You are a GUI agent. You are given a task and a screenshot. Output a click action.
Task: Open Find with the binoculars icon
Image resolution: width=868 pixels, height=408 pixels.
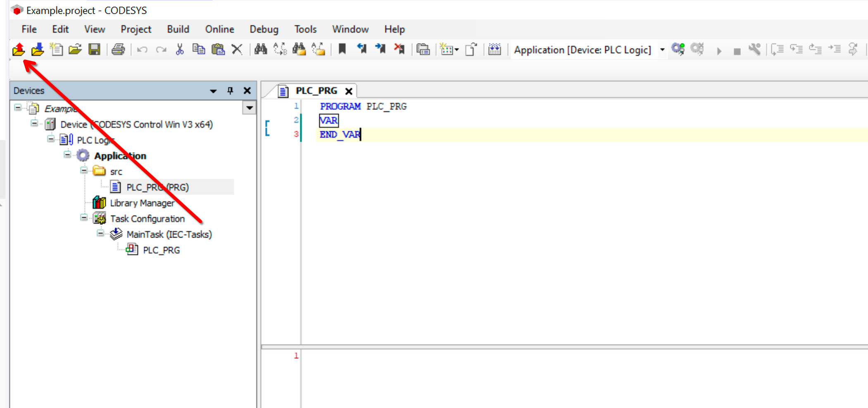261,50
